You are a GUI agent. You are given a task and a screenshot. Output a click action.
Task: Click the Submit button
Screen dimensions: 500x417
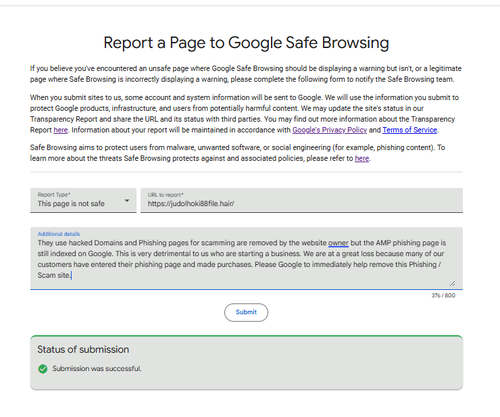[x=246, y=312]
